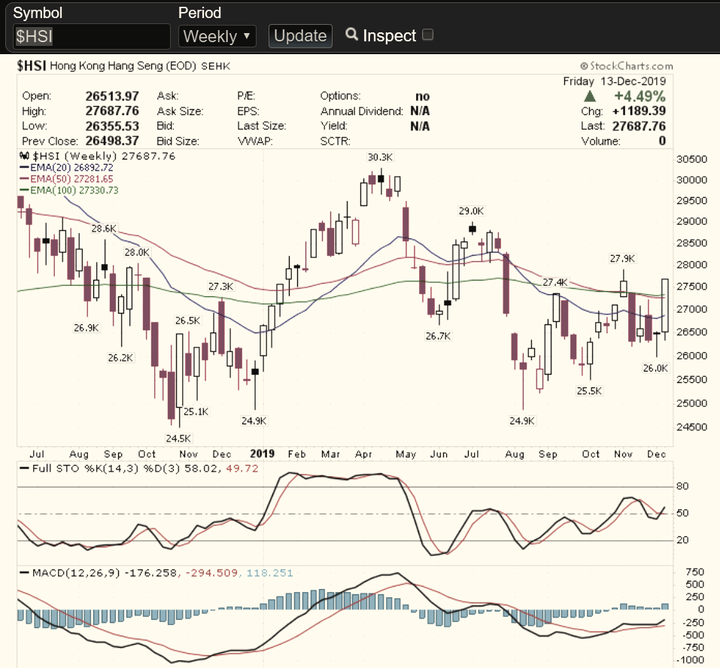The image size is (720, 668).
Task: Click the 24500 price axis label
Action: 692,427
